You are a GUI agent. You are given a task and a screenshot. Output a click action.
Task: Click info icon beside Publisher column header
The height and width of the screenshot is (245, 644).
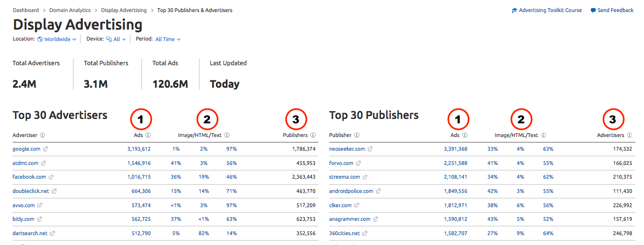[357, 135]
